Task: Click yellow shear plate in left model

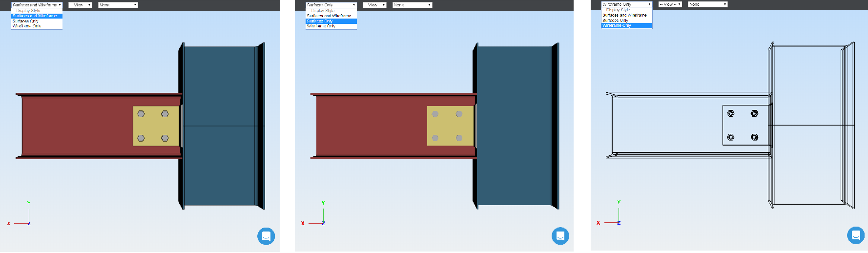Action: tap(156, 126)
